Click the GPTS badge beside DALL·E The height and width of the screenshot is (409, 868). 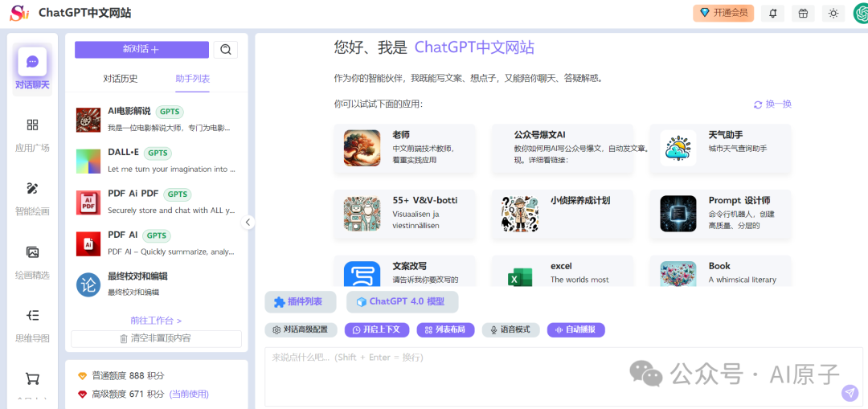(x=158, y=153)
